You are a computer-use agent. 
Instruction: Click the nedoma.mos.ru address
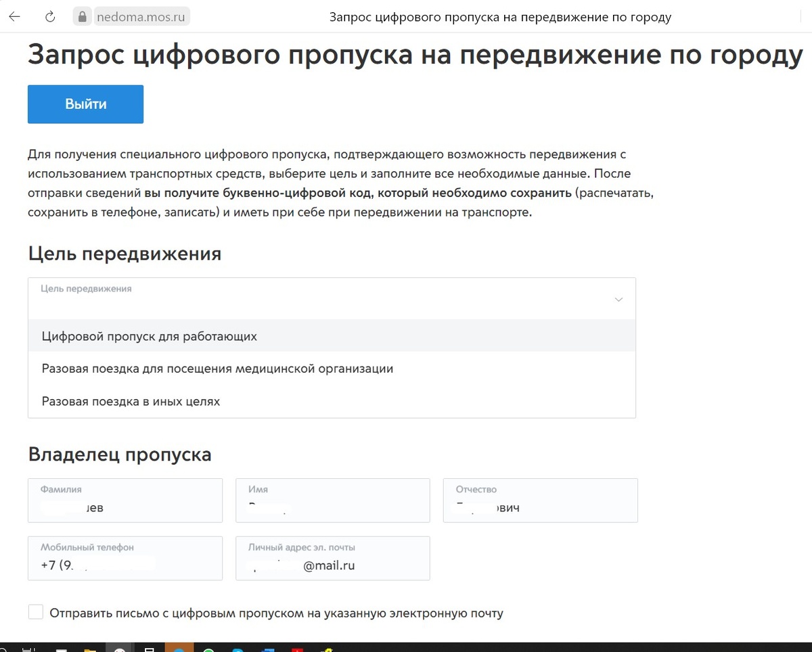click(x=142, y=16)
